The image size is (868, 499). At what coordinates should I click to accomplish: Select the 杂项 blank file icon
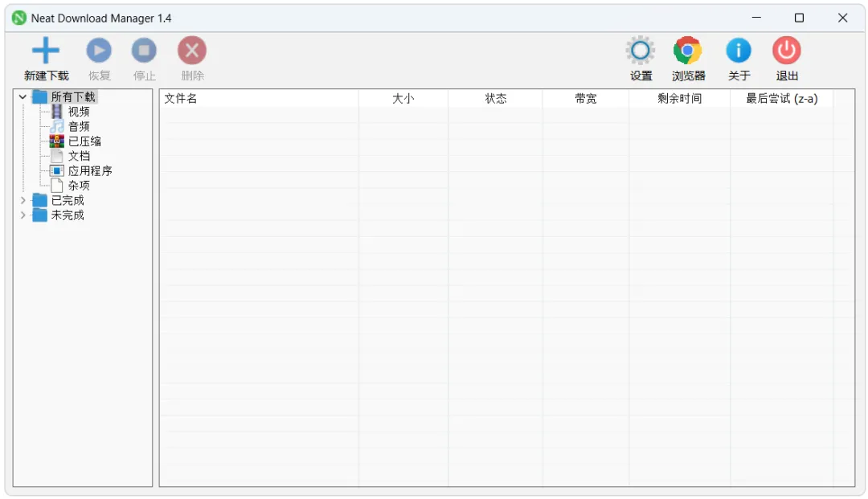tap(57, 186)
